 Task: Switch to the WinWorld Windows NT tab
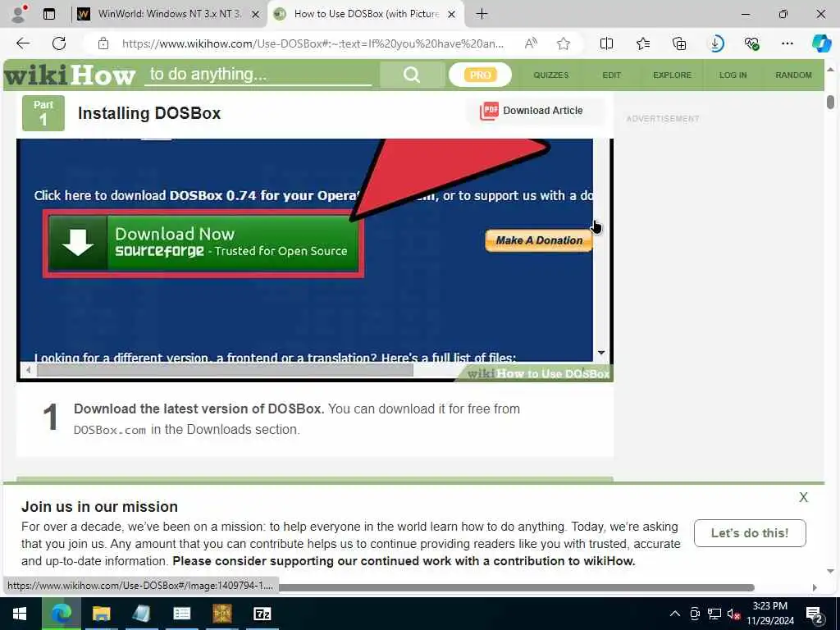[x=170, y=14]
